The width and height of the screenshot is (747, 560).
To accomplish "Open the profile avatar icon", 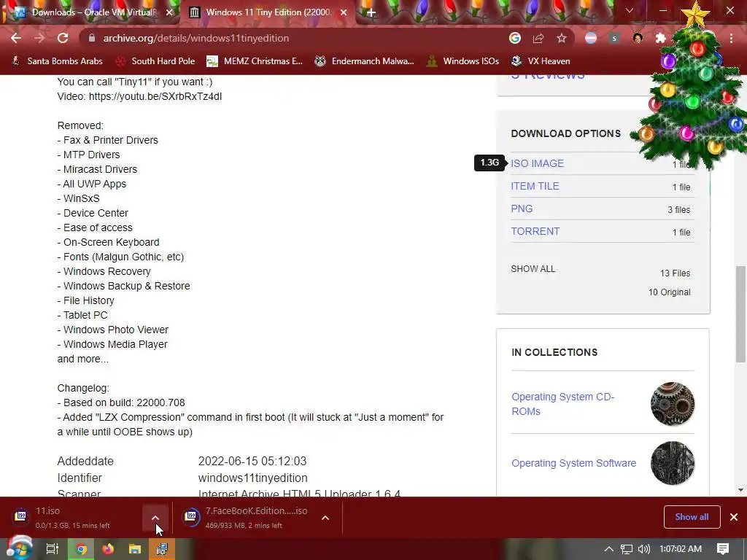I will (x=638, y=38).
